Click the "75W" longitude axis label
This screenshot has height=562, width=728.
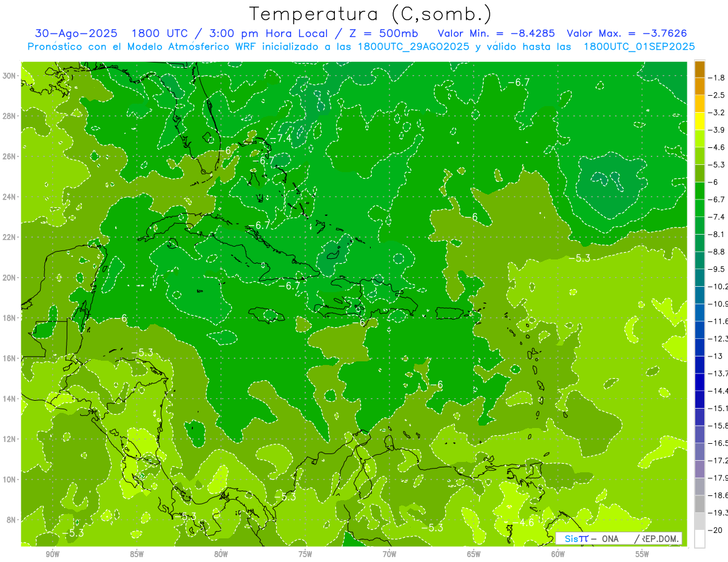[305, 554]
